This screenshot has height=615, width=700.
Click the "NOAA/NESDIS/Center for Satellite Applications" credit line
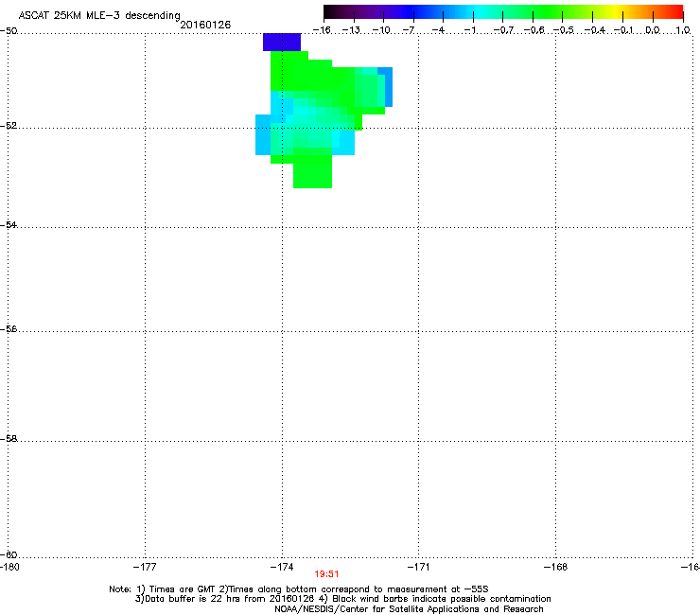[x=409, y=609]
